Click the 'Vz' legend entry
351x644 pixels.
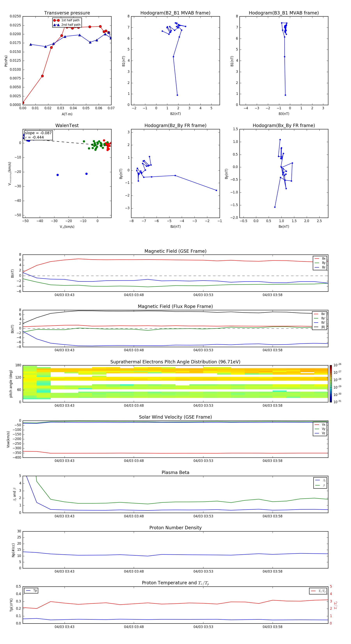point(320,433)
